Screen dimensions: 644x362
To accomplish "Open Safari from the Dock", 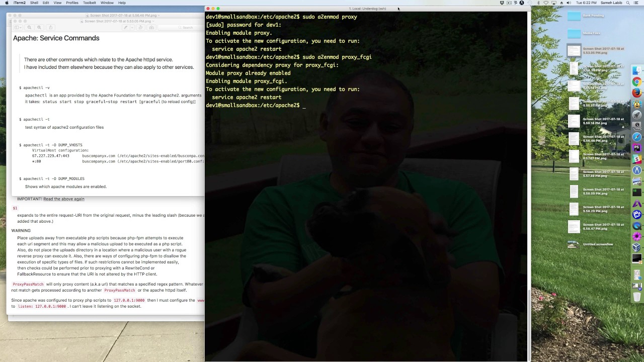I will 636,138.
